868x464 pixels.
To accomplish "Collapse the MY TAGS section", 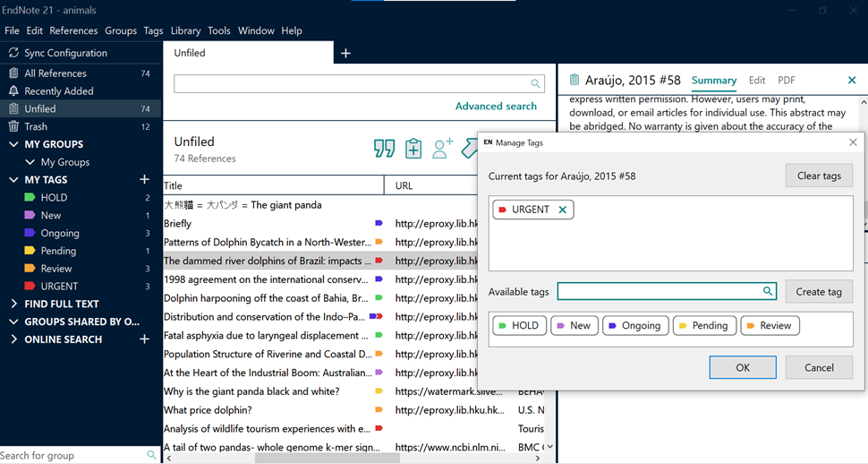I will click(x=13, y=180).
